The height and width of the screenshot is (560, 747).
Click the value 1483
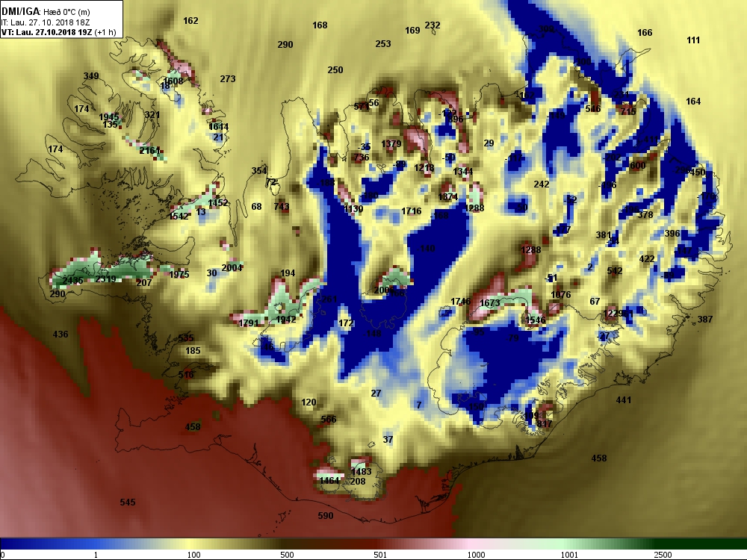(361, 471)
